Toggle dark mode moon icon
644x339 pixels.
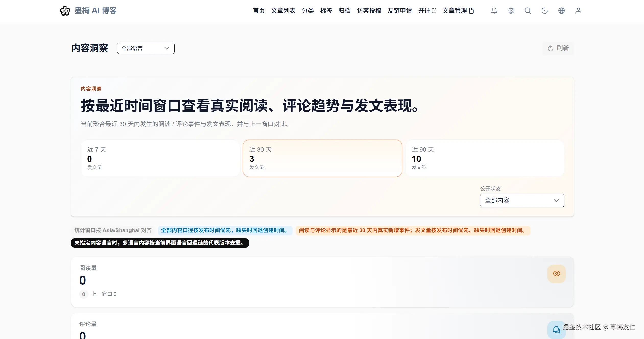click(545, 11)
